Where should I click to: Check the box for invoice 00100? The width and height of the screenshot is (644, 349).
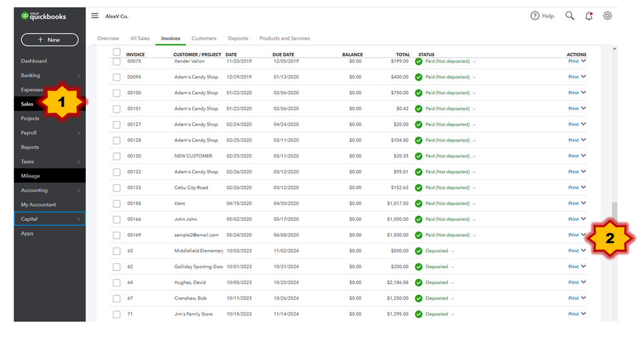click(x=117, y=93)
